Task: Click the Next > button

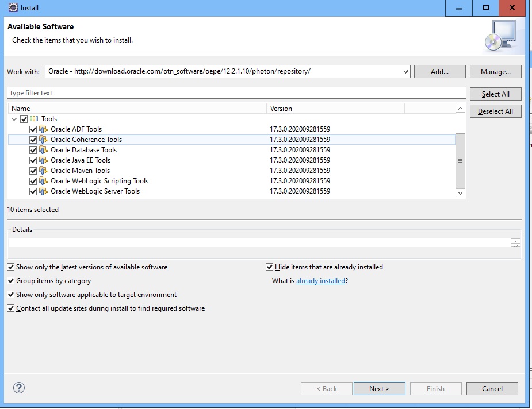Action: (x=380, y=389)
